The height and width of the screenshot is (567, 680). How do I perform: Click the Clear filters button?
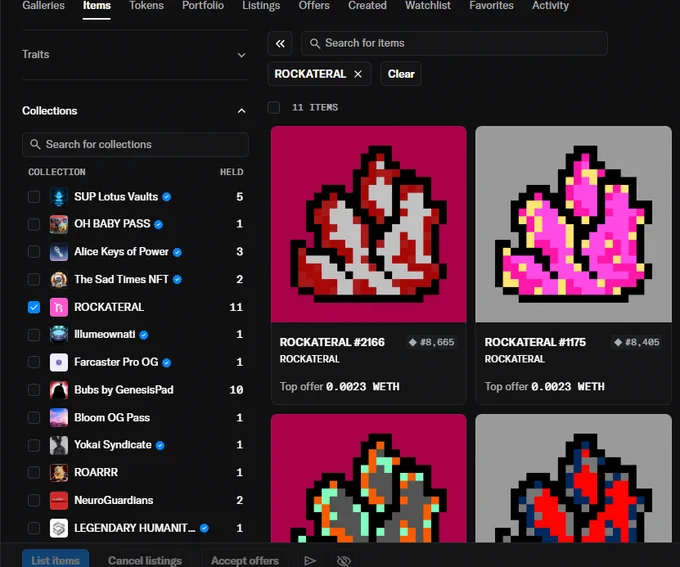401,74
